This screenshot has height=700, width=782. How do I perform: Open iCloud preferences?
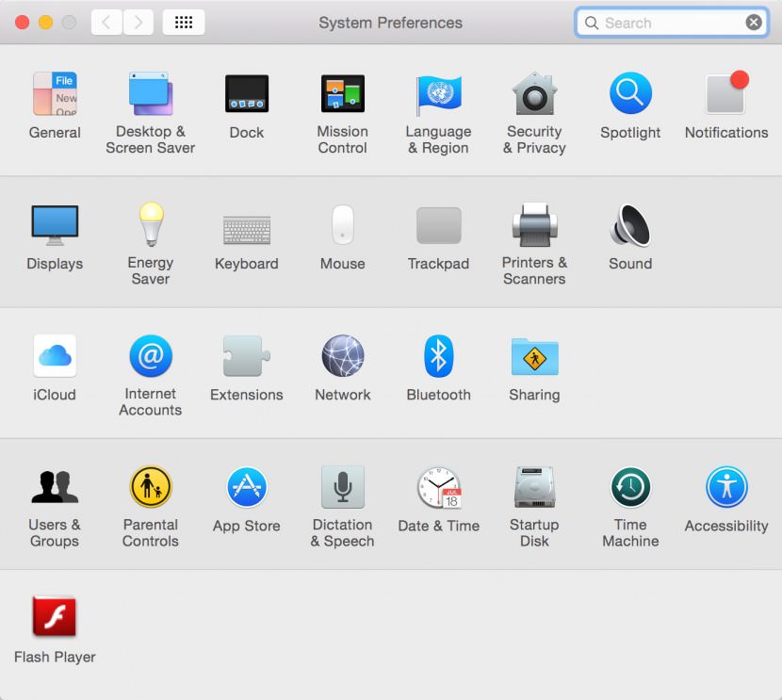[x=54, y=355]
